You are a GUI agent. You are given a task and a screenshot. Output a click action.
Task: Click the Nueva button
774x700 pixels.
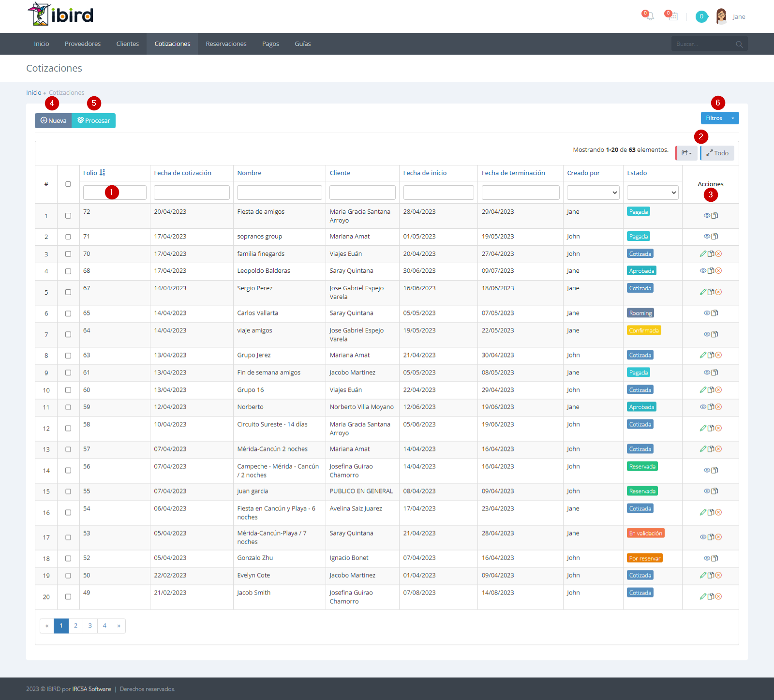[x=53, y=121]
